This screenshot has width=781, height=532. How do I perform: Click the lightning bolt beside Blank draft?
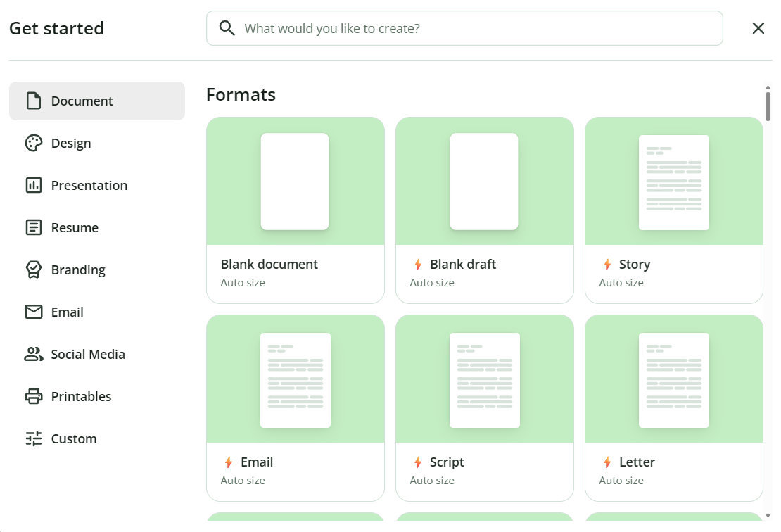tap(418, 265)
